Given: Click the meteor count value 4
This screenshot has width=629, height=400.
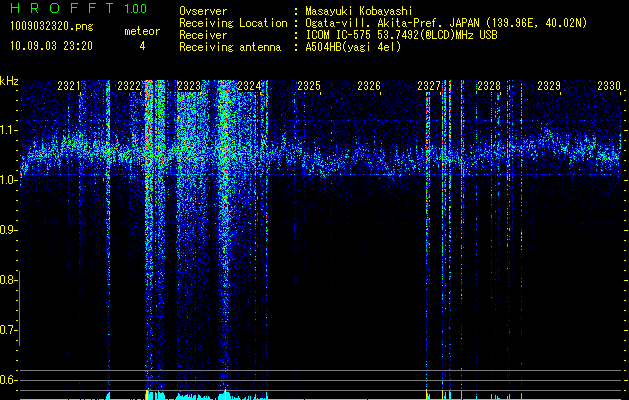Looking at the screenshot, I should click(142, 46).
